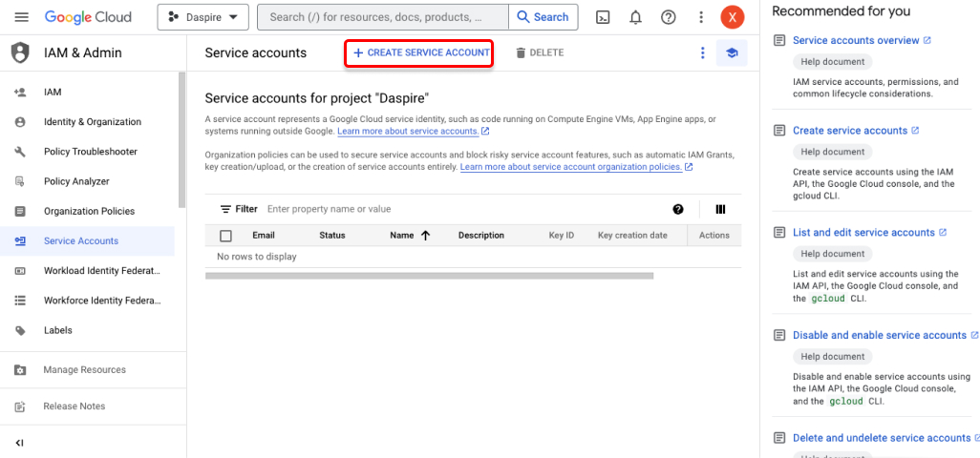Open top bar three-dot settings menu
Image resolution: width=980 pixels, height=458 pixels.
coord(701,17)
